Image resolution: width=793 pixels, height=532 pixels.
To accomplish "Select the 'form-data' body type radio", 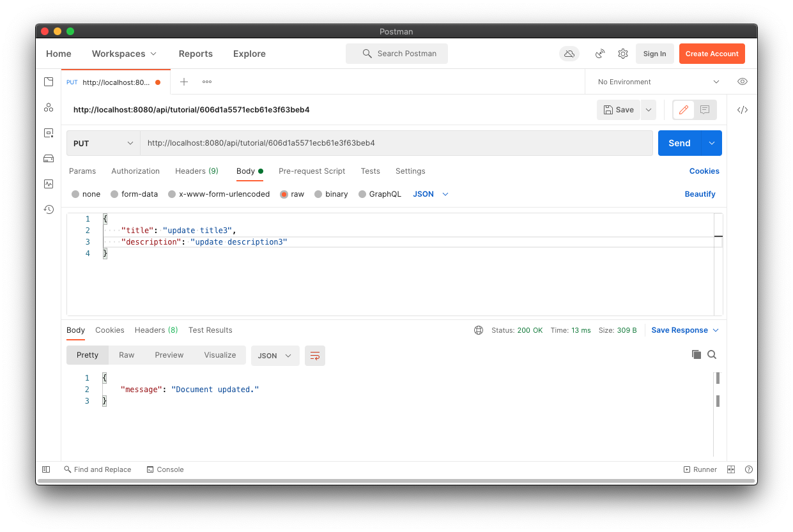I will (x=114, y=194).
